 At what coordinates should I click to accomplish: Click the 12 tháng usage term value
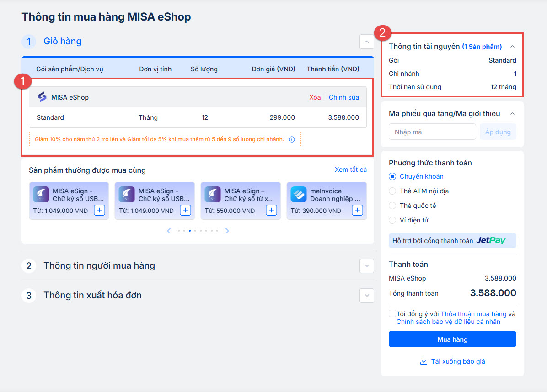[x=503, y=87]
